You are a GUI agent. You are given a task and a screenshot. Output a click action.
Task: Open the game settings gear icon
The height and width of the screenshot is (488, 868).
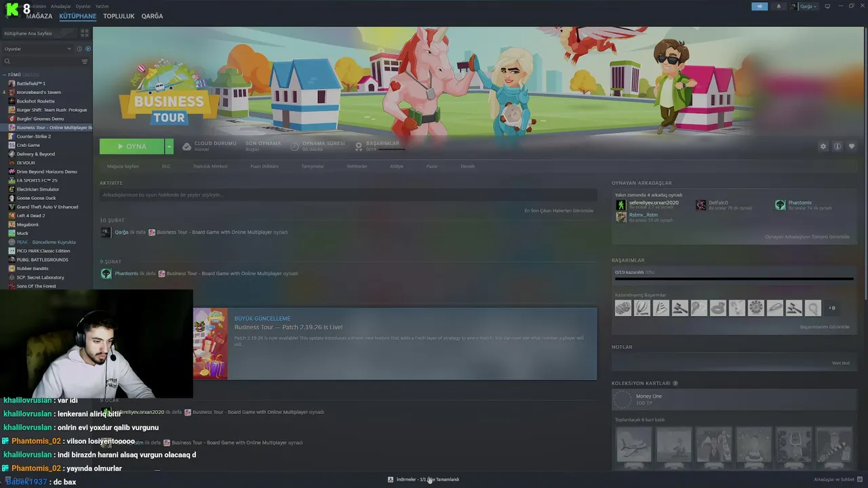point(823,146)
